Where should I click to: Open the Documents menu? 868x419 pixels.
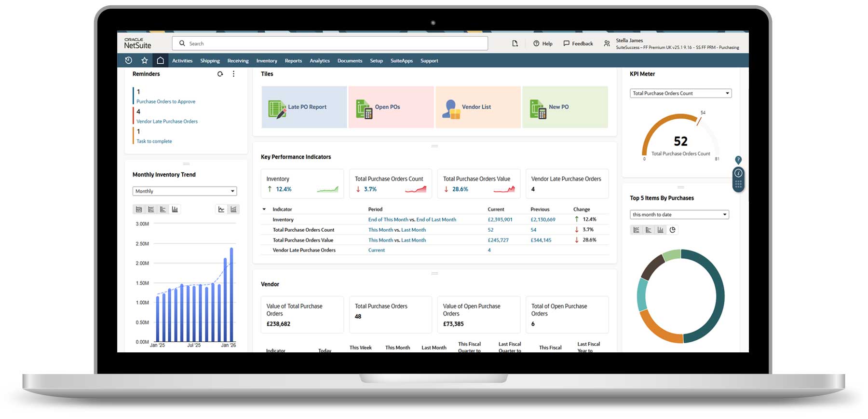pos(350,61)
